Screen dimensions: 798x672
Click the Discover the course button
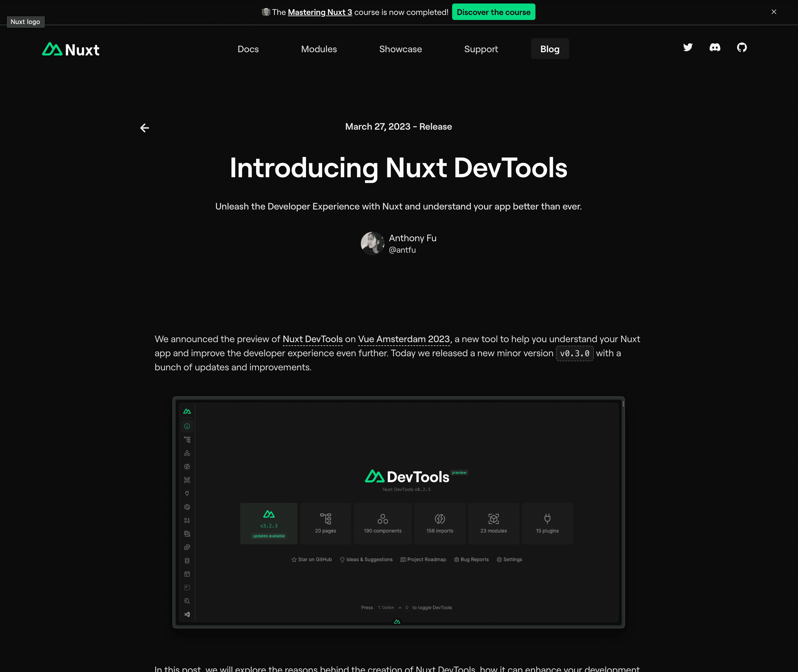tap(493, 12)
